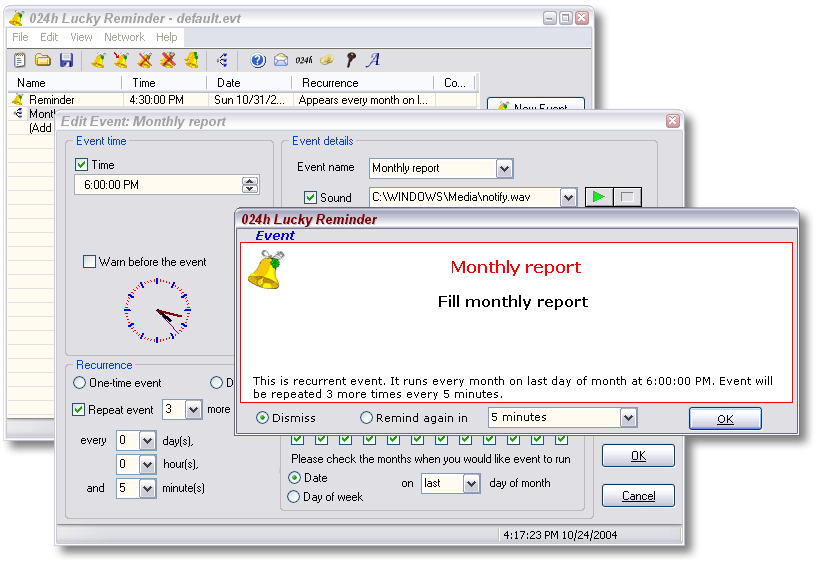Open the 'last' day of month dropdown
The image size is (817, 563).
472,483
